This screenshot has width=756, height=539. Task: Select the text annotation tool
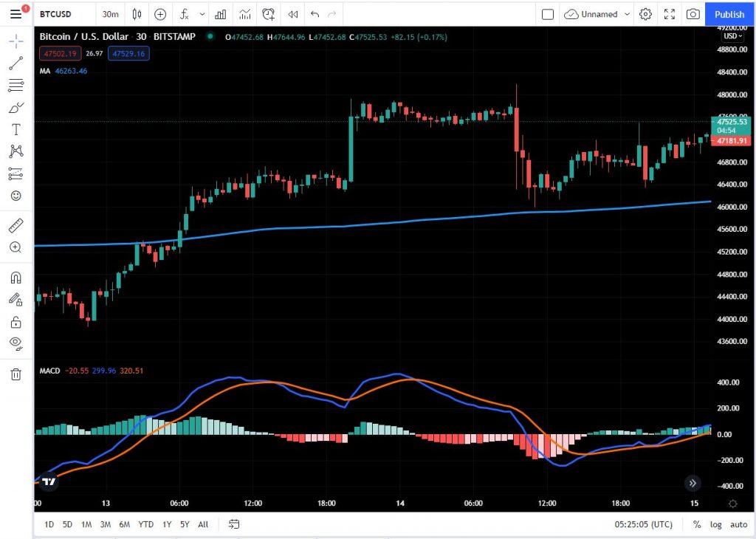coord(16,129)
